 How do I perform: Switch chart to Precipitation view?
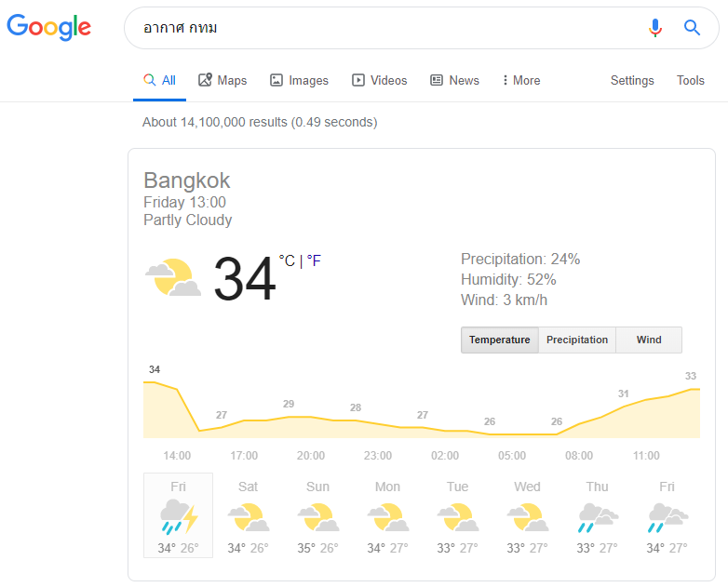577,340
